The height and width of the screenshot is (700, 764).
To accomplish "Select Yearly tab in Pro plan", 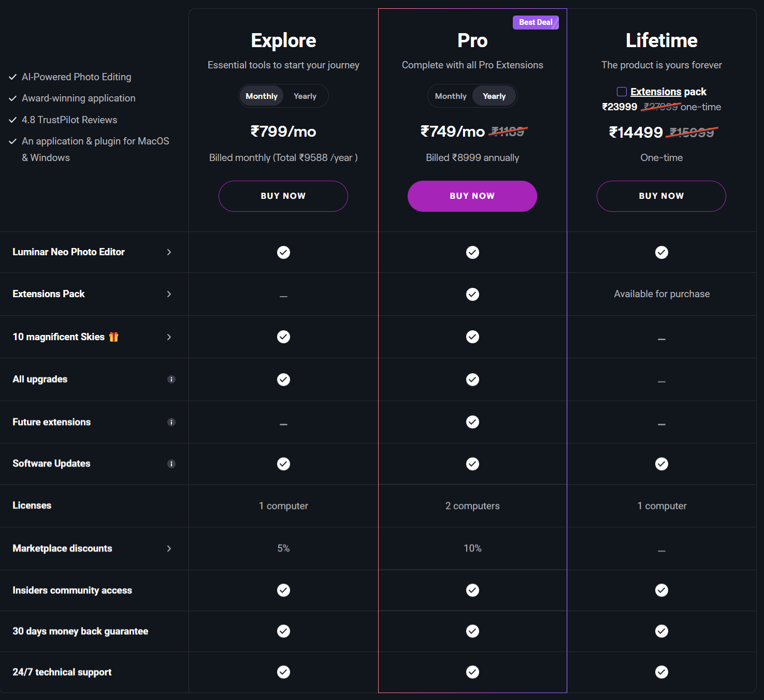I will (494, 96).
